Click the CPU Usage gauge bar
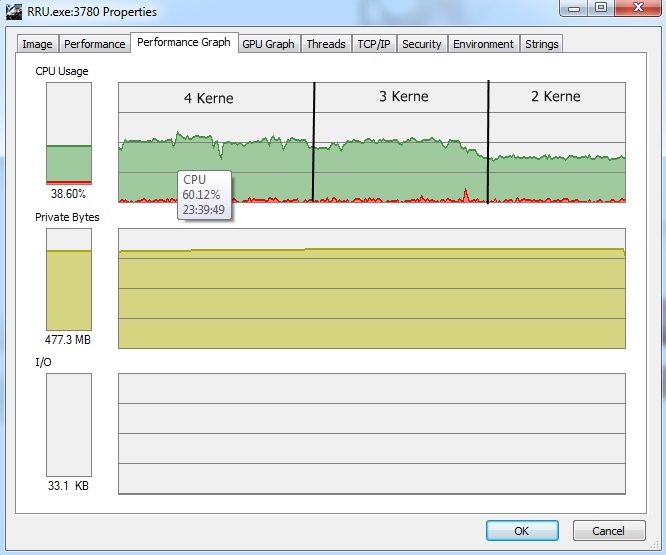Image resolution: width=666 pixels, height=555 pixels. pos(69,133)
